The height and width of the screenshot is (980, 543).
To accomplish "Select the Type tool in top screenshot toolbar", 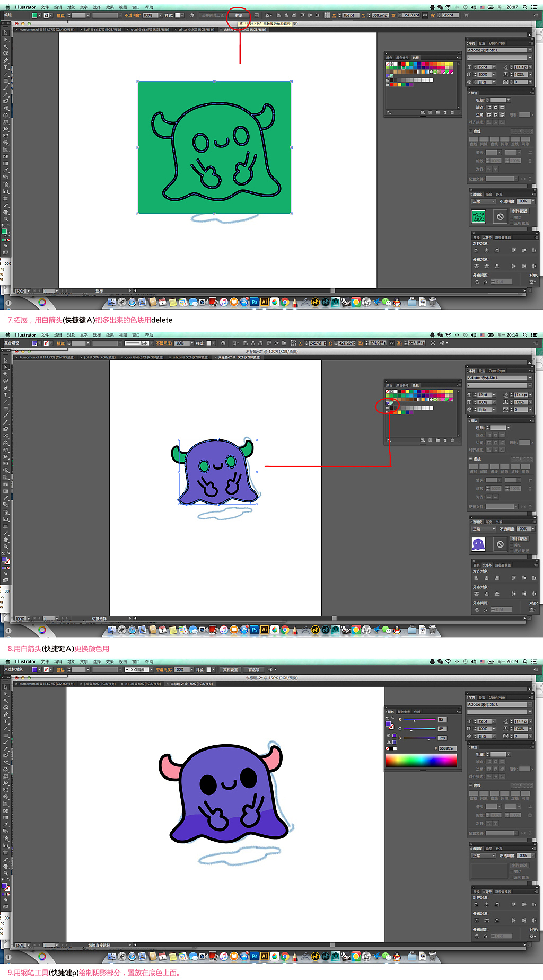I will (x=6, y=67).
